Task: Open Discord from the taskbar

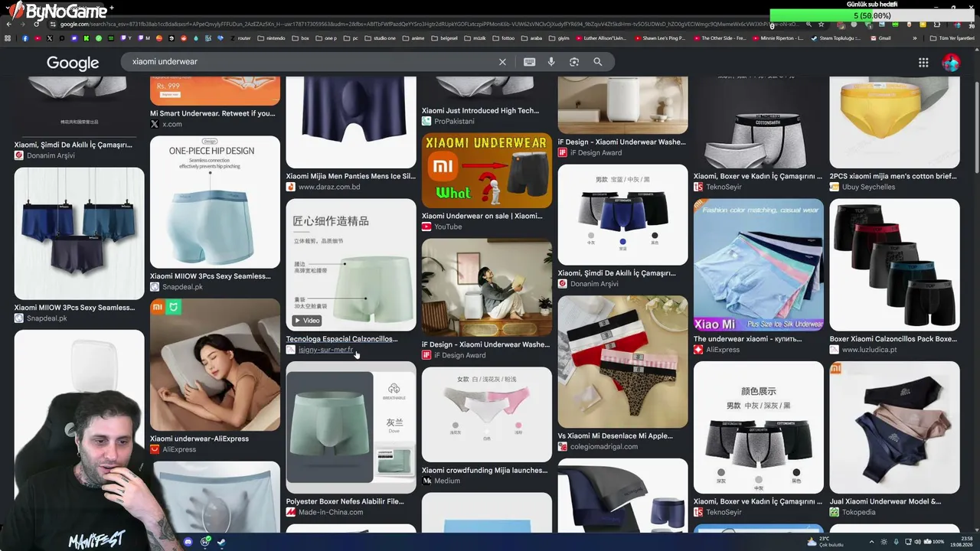Action: pos(188,542)
